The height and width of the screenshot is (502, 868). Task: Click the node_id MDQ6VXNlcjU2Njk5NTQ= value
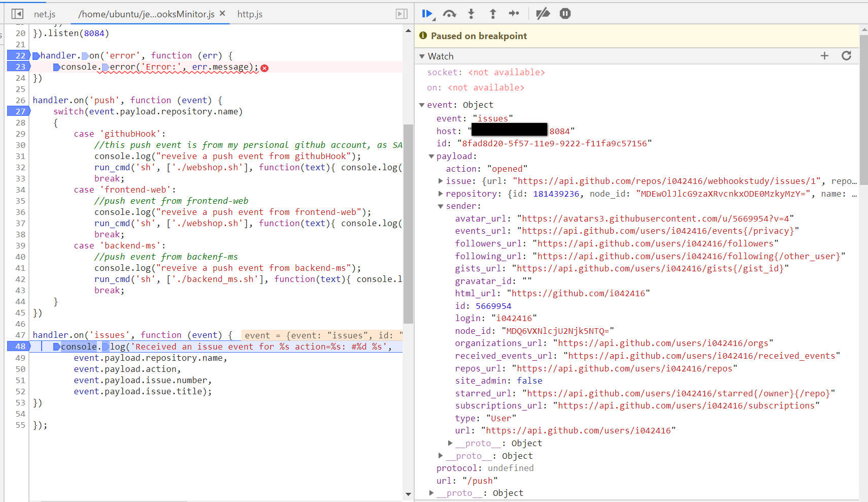click(x=557, y=331)
